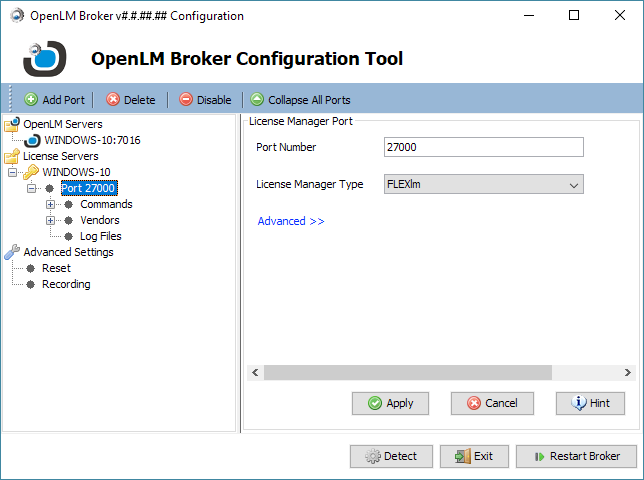Click the Disable port icon
The image size is (644, 480).
186,100
